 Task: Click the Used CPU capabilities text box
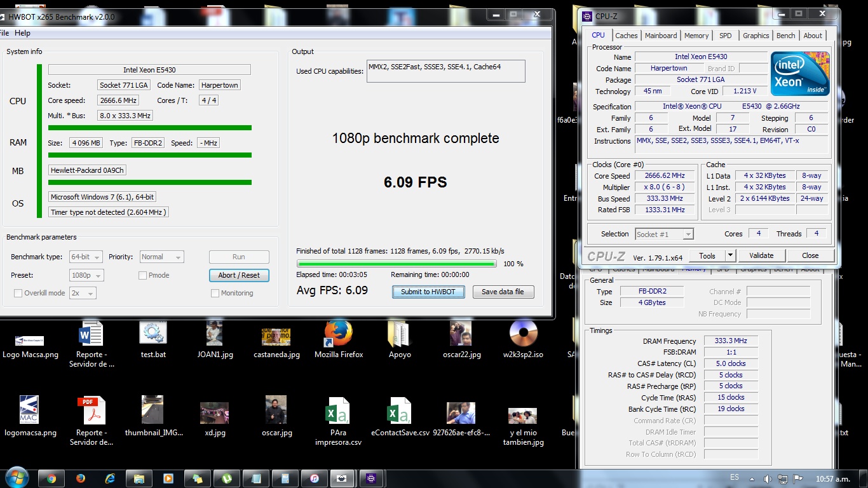point(446,71)
